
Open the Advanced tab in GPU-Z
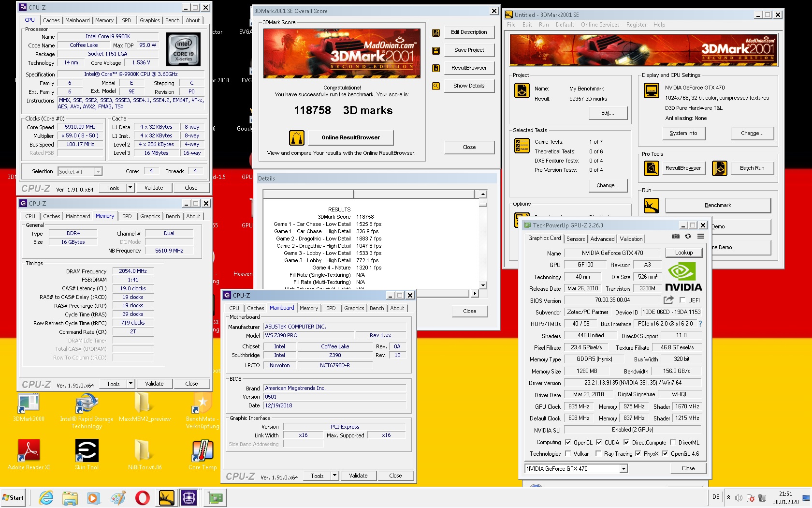pos(602,239)
